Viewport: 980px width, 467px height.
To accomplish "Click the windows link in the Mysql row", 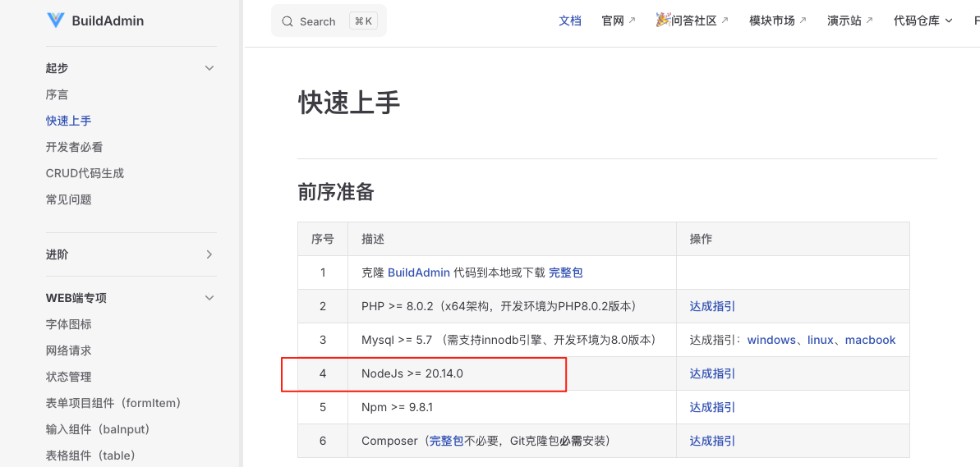I will point(772,341).
